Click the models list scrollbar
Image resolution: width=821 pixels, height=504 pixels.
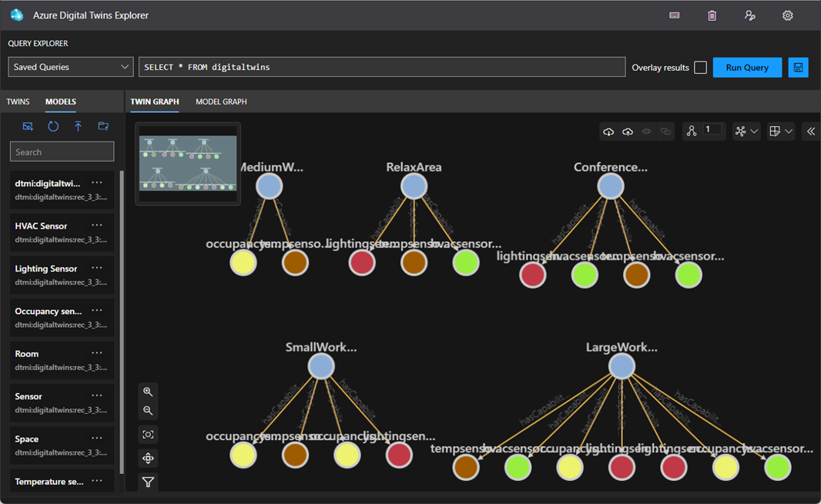coord(122,322)
